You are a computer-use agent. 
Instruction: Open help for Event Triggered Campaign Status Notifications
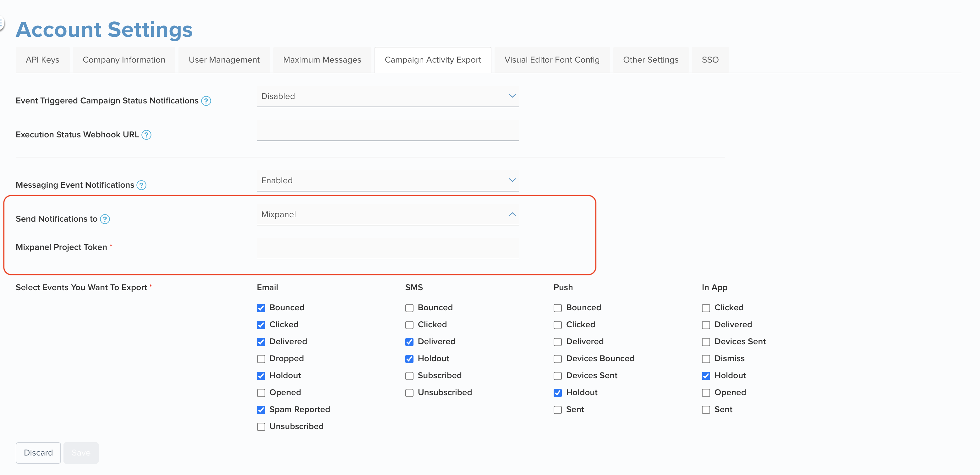click(206, 101)
